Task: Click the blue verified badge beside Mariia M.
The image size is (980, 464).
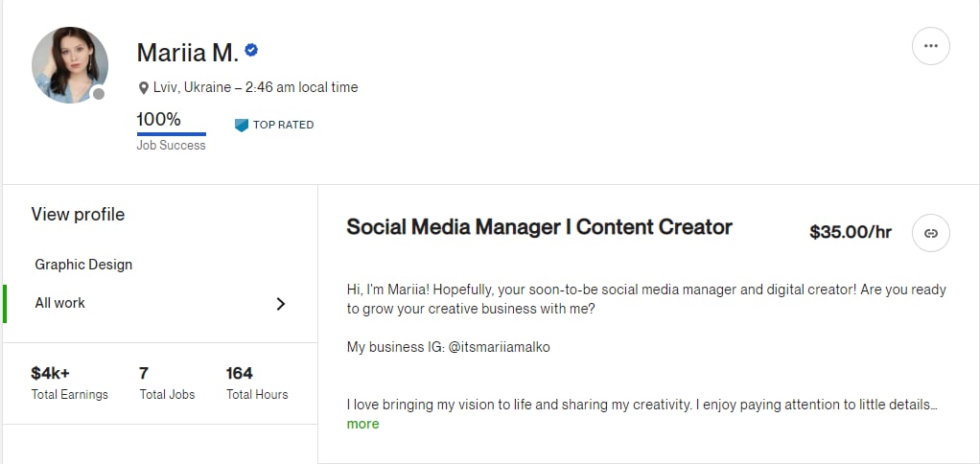Action: tap(251, 50)
